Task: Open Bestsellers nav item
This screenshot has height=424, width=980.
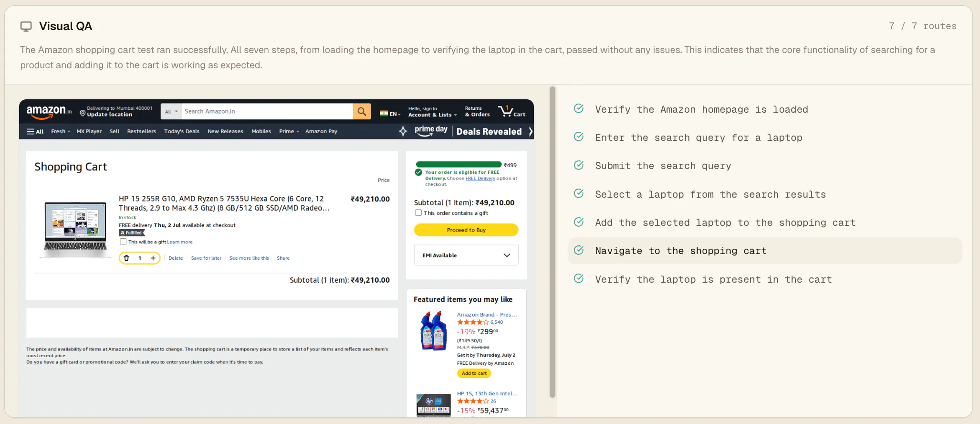Action: coord(142,131)
